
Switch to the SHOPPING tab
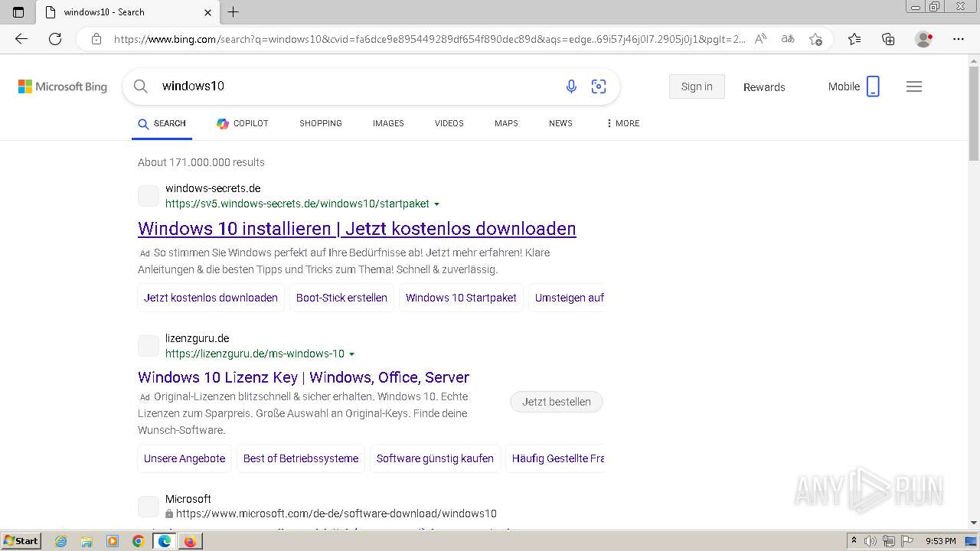point(321,123)
